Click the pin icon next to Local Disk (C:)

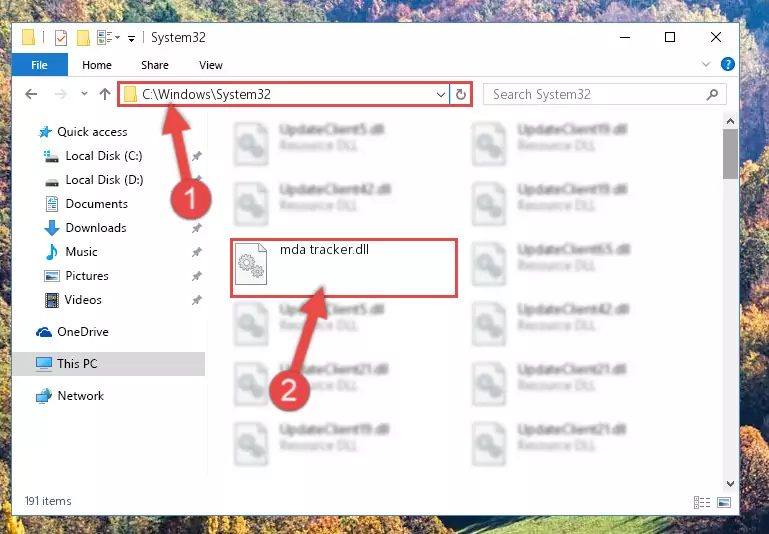tap(196, 156)
